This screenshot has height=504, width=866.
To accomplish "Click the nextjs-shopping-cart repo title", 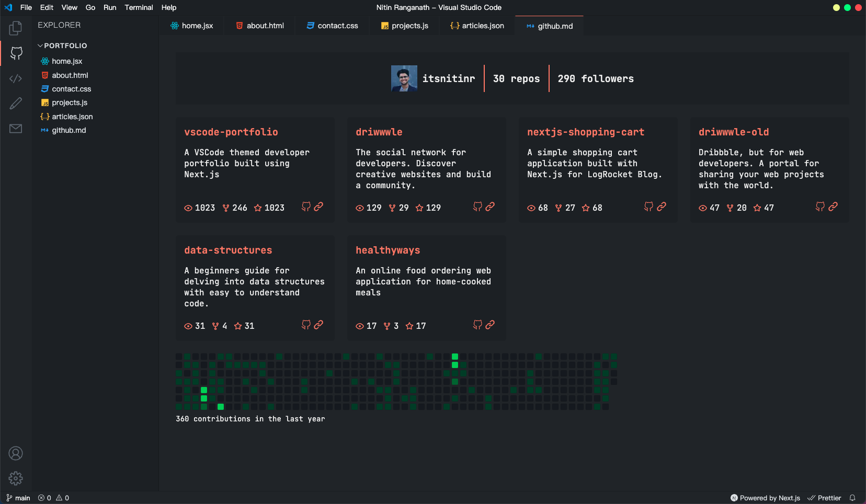I will click(586, 132).
